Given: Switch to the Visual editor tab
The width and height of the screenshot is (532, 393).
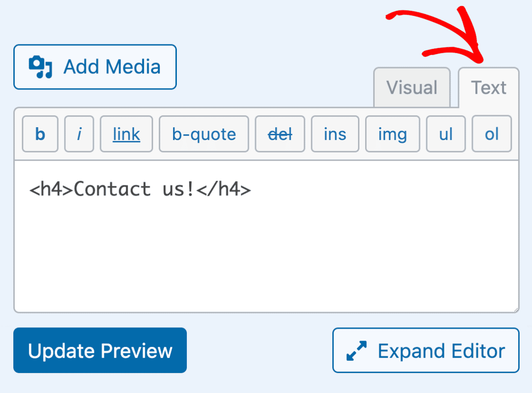Looking at the screenshot, I should point(411,88).
